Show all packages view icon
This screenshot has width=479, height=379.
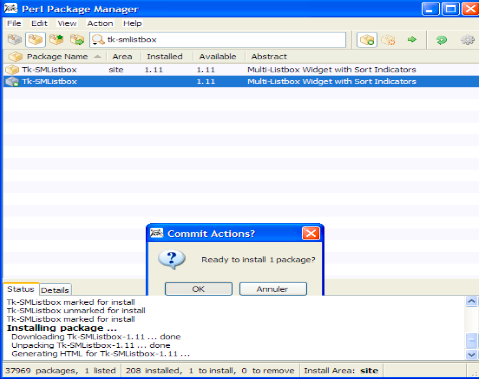point(15,40)
